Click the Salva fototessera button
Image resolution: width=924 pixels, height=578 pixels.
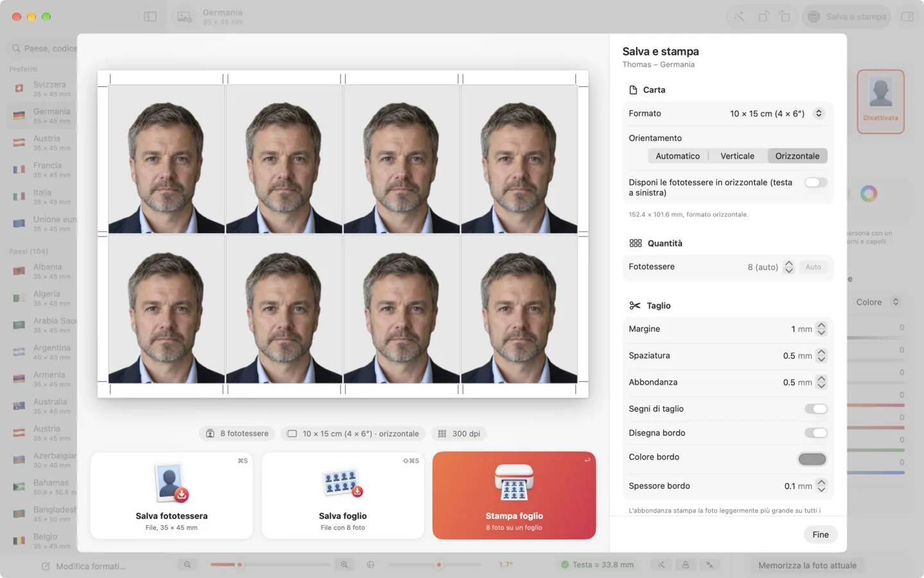(171, 495)
